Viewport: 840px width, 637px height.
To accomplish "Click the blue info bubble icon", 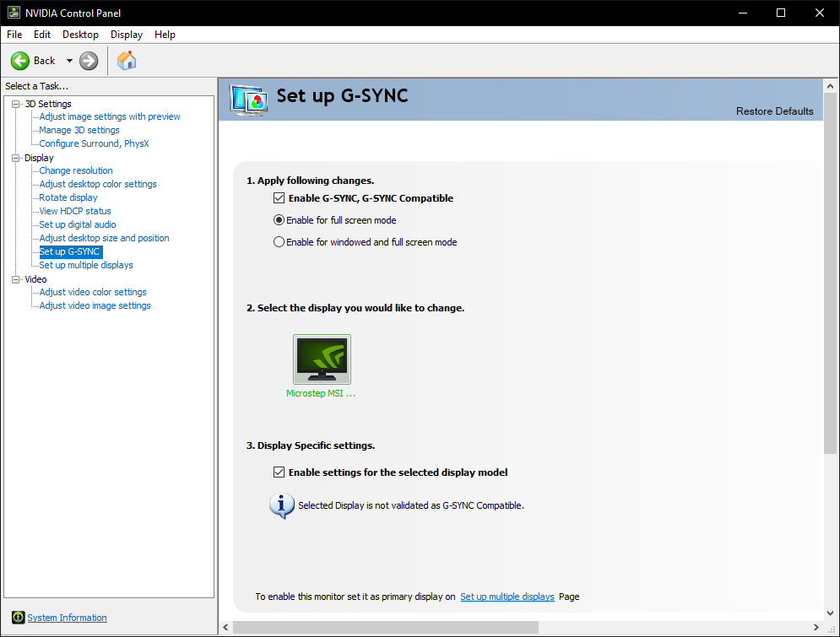I will tap(281, 506).
